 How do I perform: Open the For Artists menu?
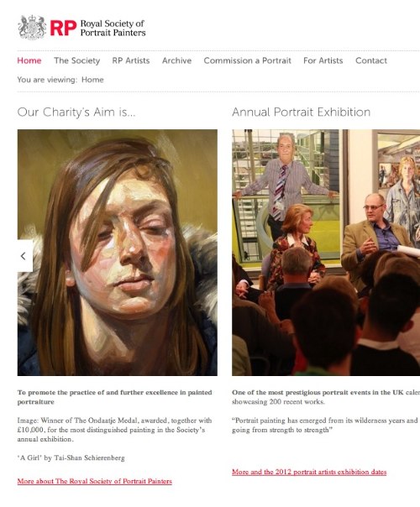(x=323, y=60)
